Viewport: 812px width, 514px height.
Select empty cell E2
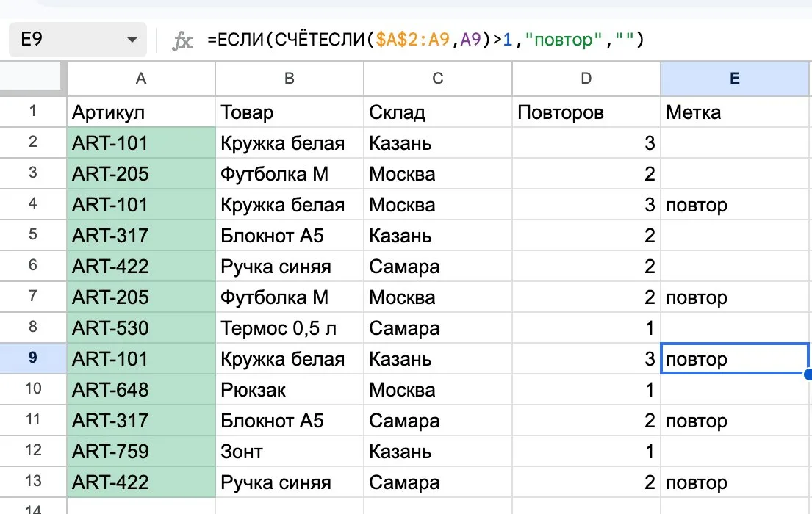pos(735,142)
